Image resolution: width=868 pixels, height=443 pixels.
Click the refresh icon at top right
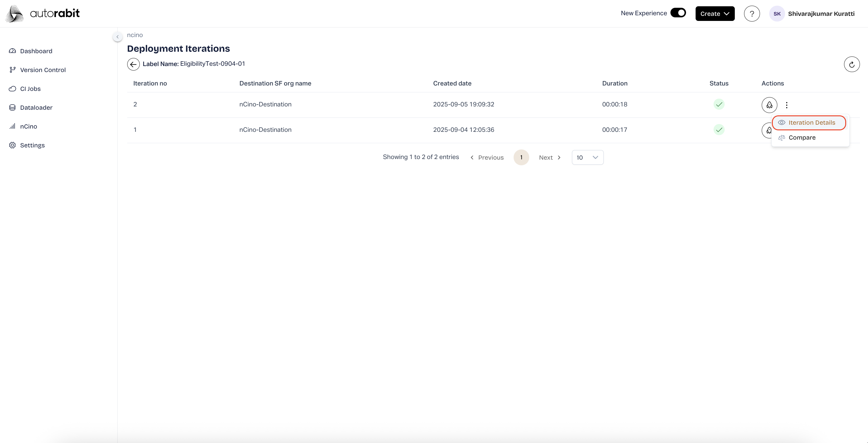click(x=852, y=64)
